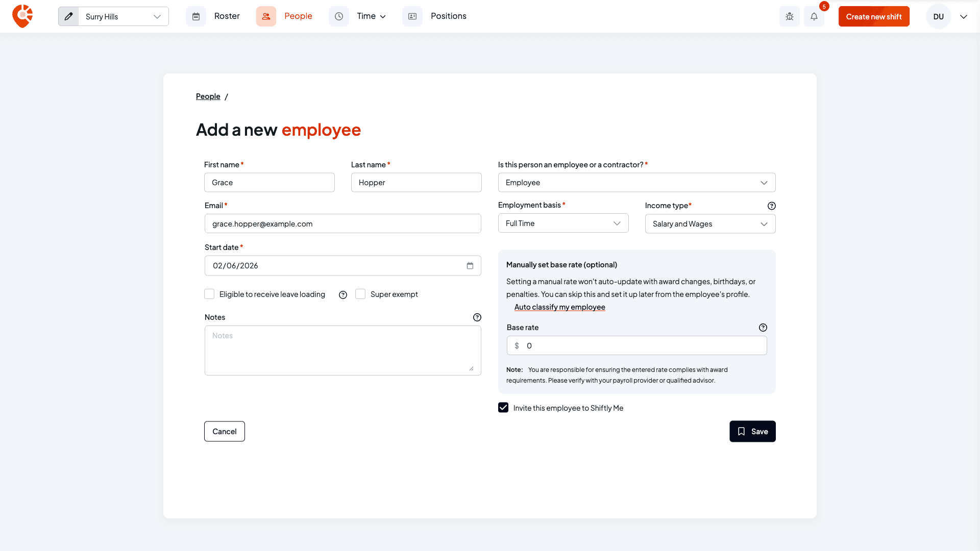Open the Employment basis dropdown

(x=563, y=223)
